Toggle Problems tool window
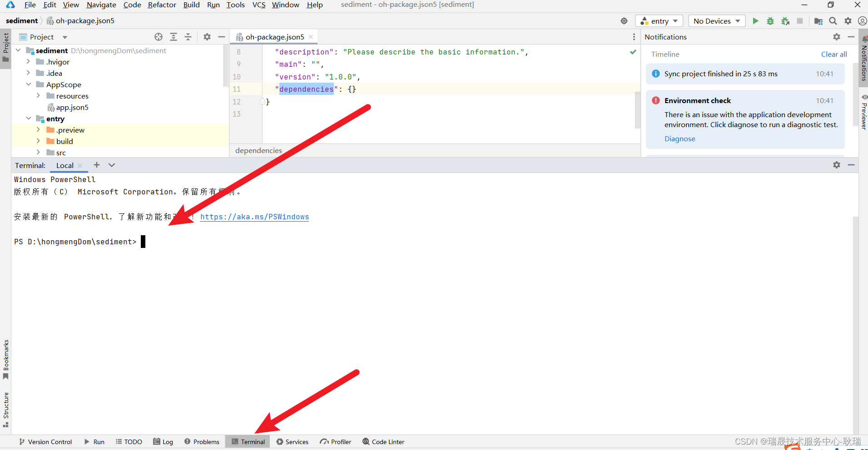 [x=202, y=442]
